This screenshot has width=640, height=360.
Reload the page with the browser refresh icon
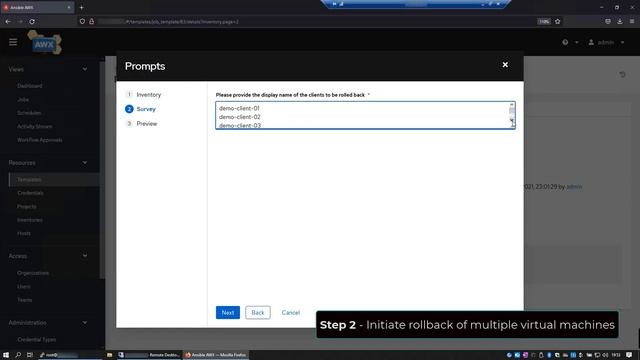click(32, 22)
